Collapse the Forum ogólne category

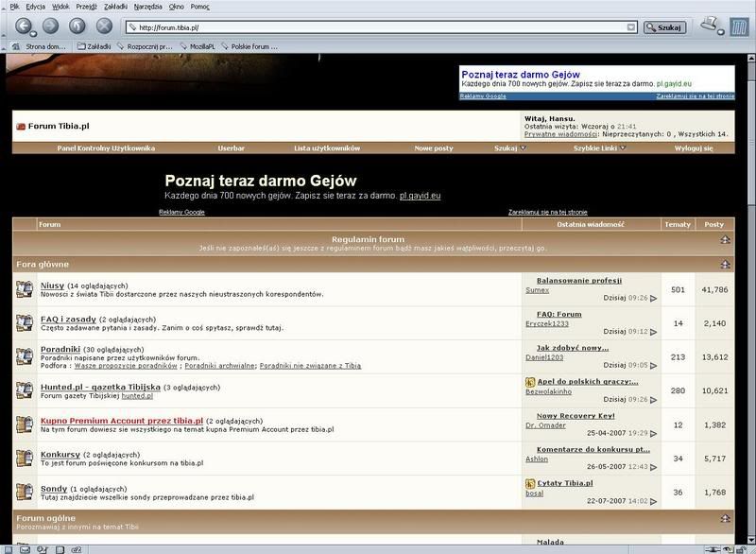725,518
